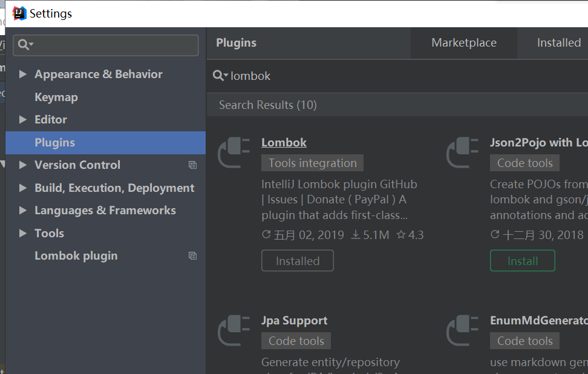Click the Tools integration tag on Lombok
588x374 pixels.
pos(312,163)
